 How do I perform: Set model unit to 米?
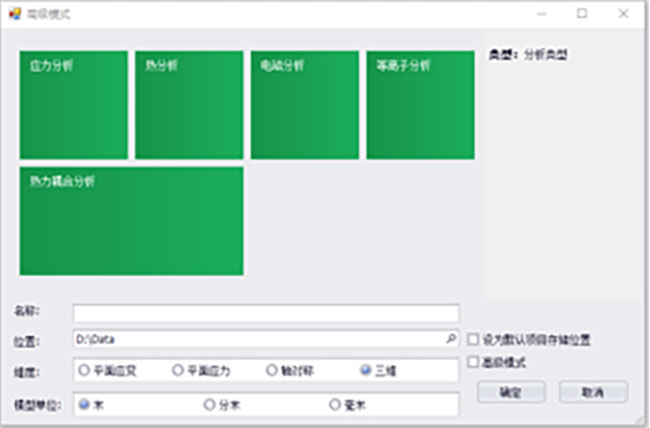tap(85, 405)
